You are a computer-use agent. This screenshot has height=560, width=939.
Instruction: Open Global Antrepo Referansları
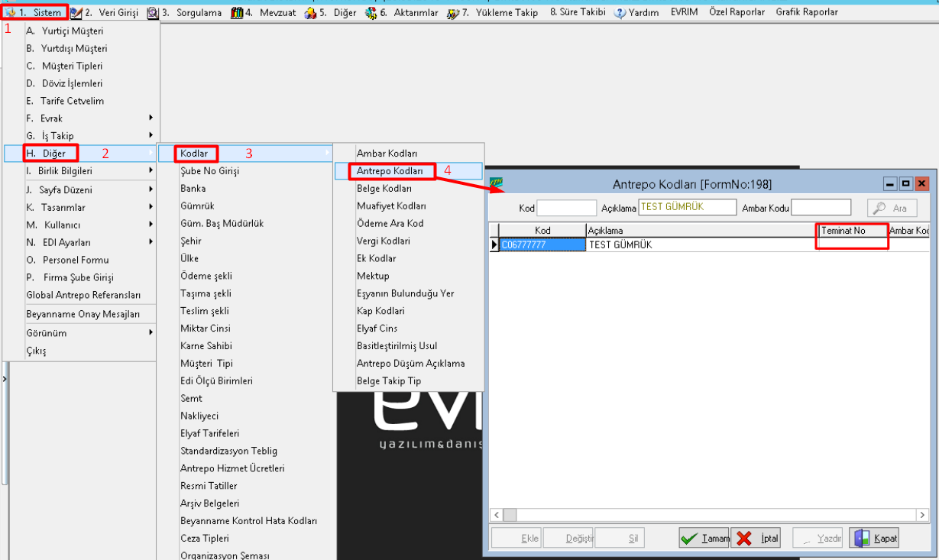[81, 295]
